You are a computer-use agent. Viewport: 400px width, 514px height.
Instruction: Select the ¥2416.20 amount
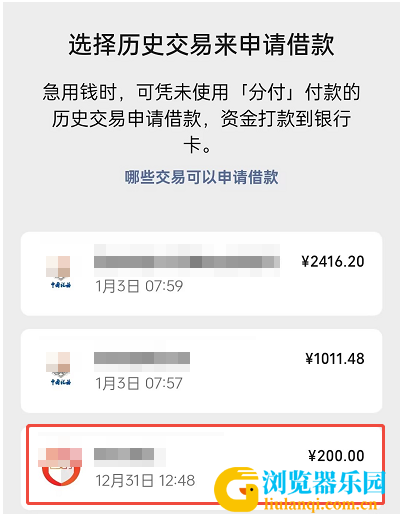(x=333, y=262)
